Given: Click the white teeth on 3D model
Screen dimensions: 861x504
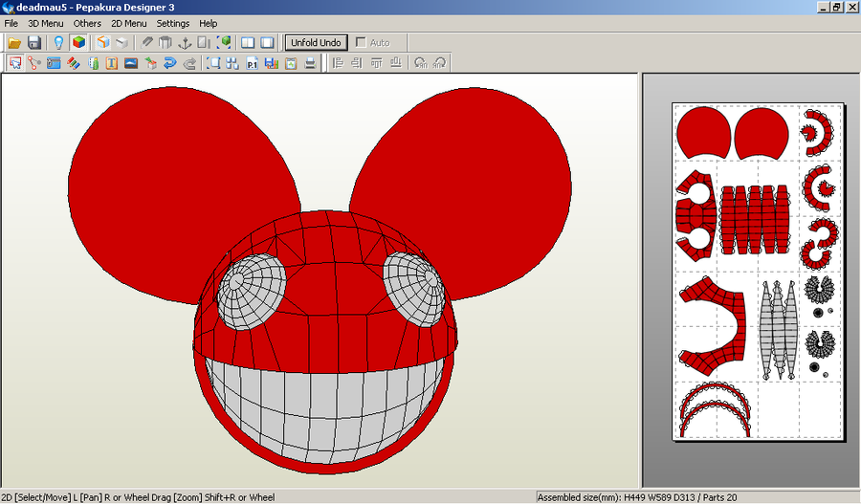Looking at the screenshot, I should point(325,412).
